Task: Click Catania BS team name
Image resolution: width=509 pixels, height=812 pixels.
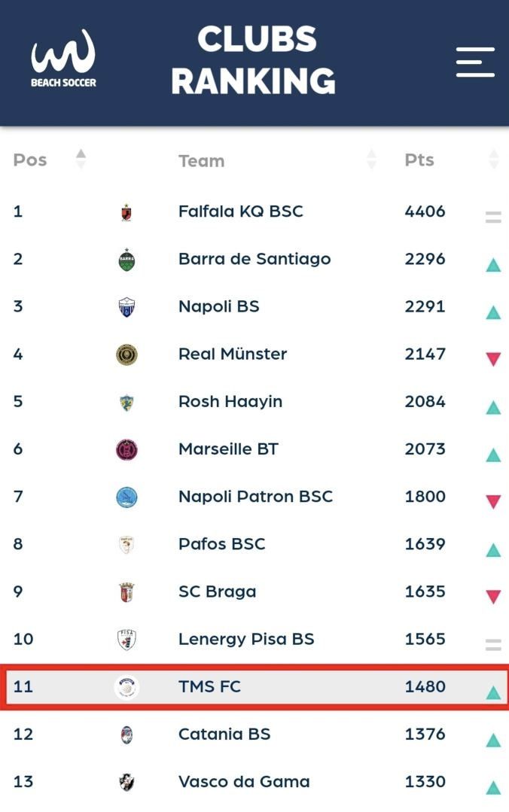Action: pyautogui.click(x=224, y=734)
